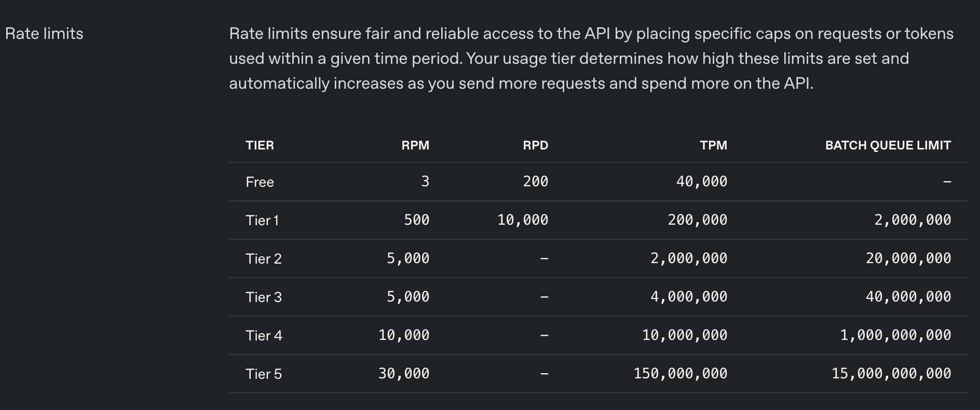Click the RPD column header
The height and width of the screenshot is (410, 980).
tap(536, 145)
